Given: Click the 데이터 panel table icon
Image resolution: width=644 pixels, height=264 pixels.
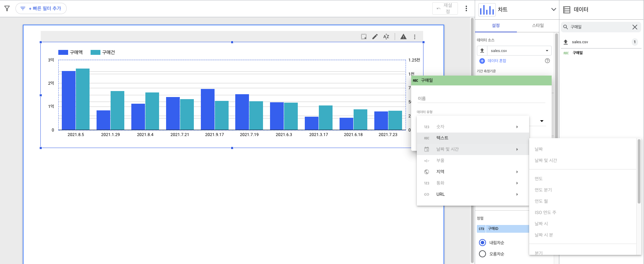Looking at the screenshot, I should [x=567, y=10].
